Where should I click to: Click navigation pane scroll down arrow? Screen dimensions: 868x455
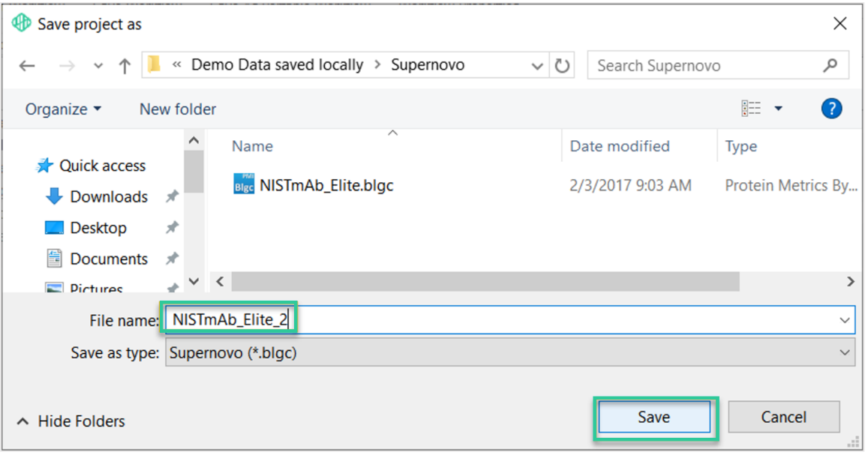(194, 281)
